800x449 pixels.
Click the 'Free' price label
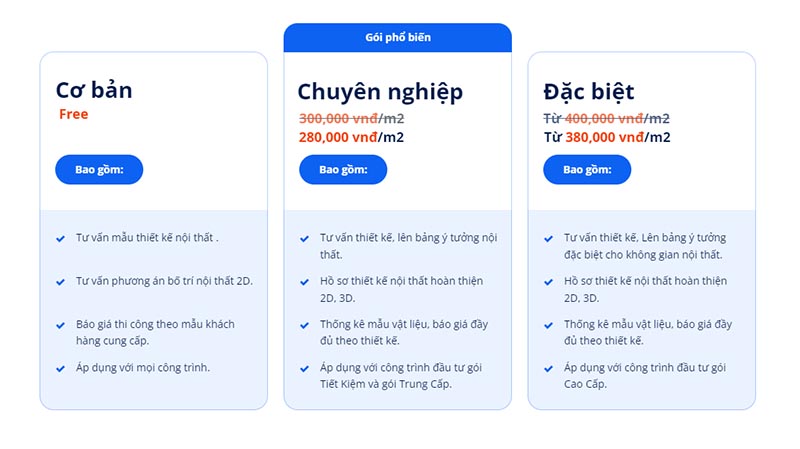73,114
